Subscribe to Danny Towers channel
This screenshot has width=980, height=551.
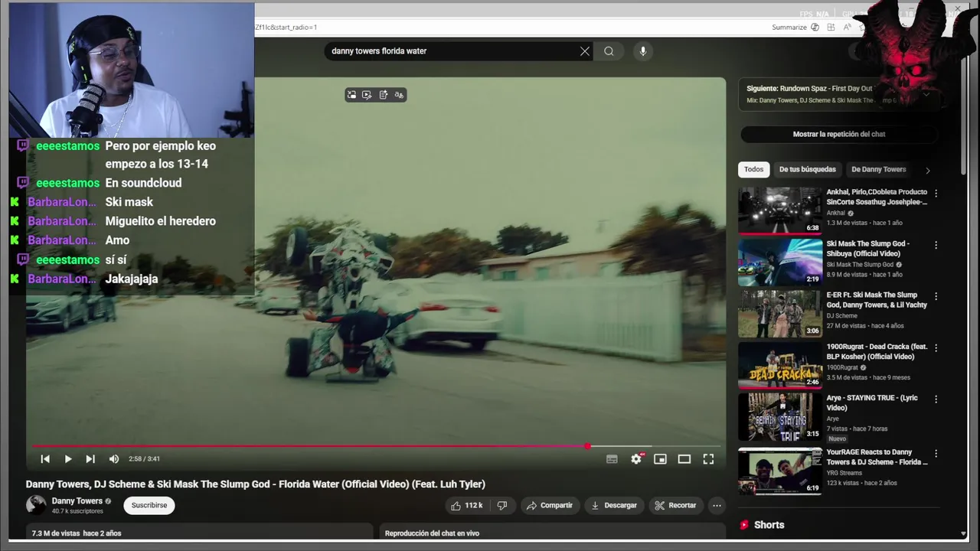click(x=149, y=505)
